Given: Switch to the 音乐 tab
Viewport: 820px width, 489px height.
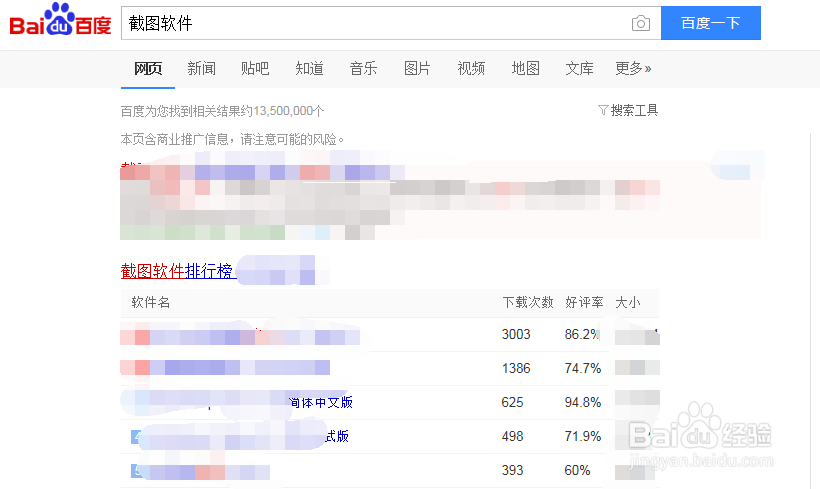Looking at the screenshot, I should click(x=363, y=69).
